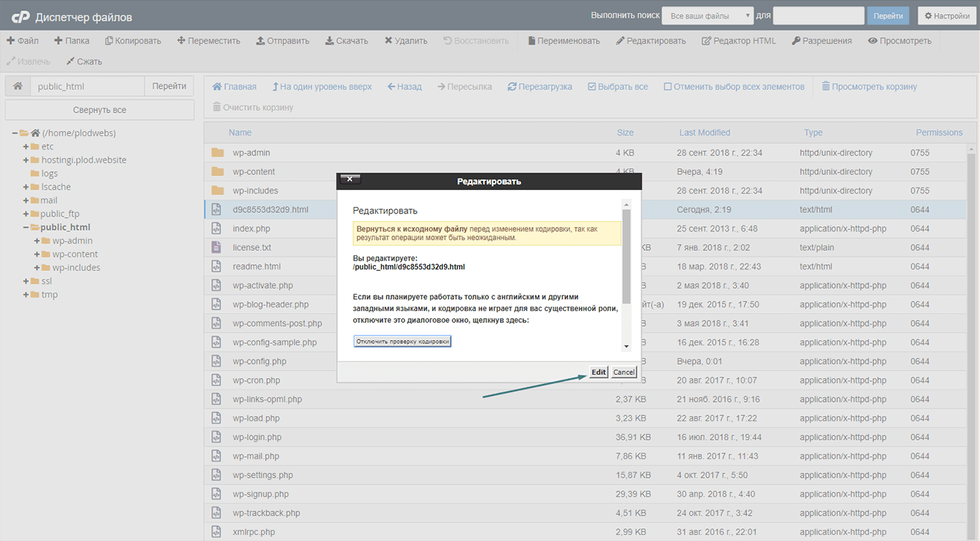The height and width of the screenshot is (541, 980).
Task: Create a new file with Файл
Action: (x=23, y=41)
